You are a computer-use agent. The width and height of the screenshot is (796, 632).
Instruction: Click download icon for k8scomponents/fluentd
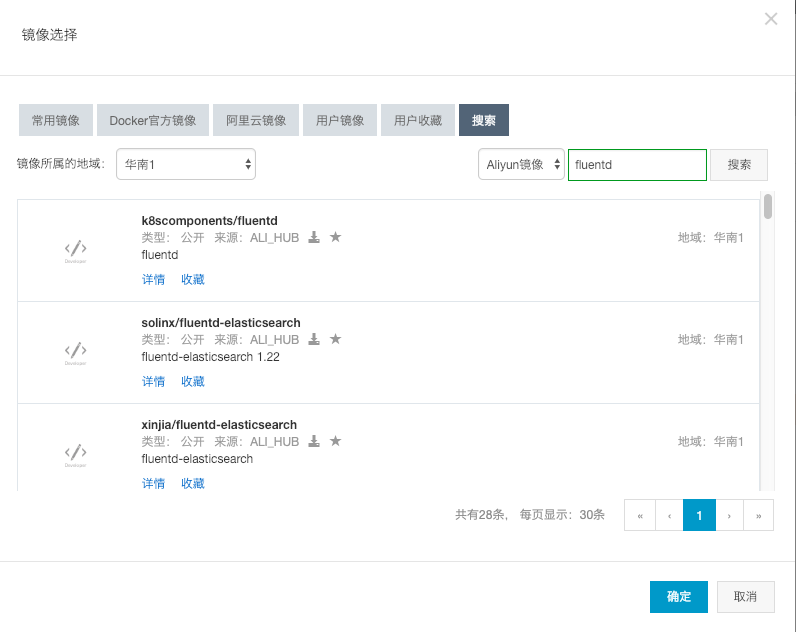(314, 237)
